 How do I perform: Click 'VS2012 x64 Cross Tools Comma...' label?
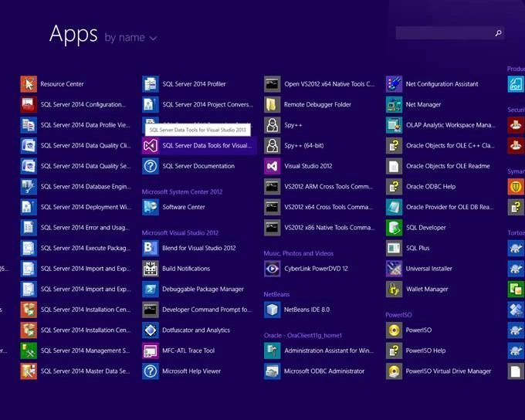(x=328, y=207)
